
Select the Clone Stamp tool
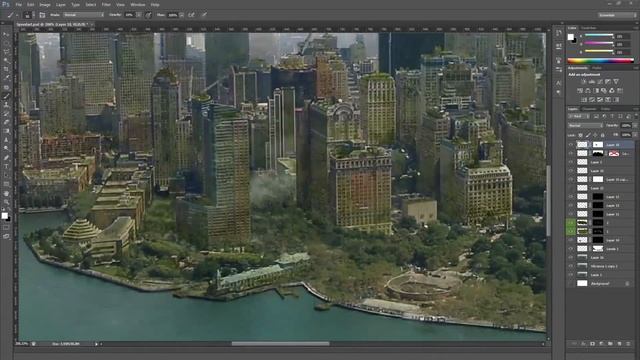(7, 105)
